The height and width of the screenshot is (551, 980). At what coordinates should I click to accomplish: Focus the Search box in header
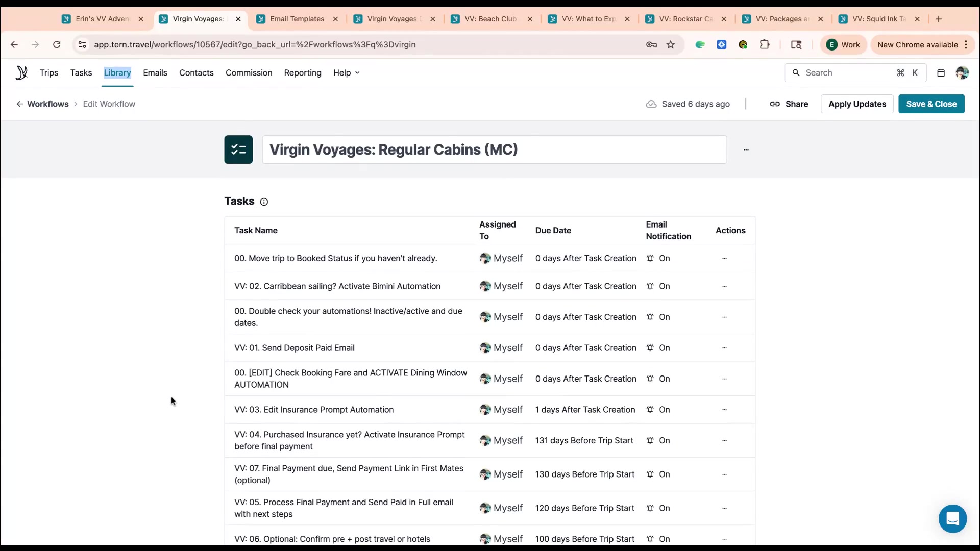coord(855,73)
